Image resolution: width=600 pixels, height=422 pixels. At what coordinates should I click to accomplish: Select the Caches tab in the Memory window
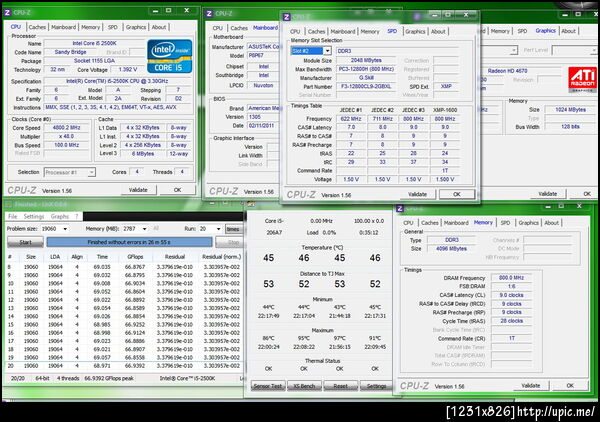pyautogui.click(x=430, y=223)
